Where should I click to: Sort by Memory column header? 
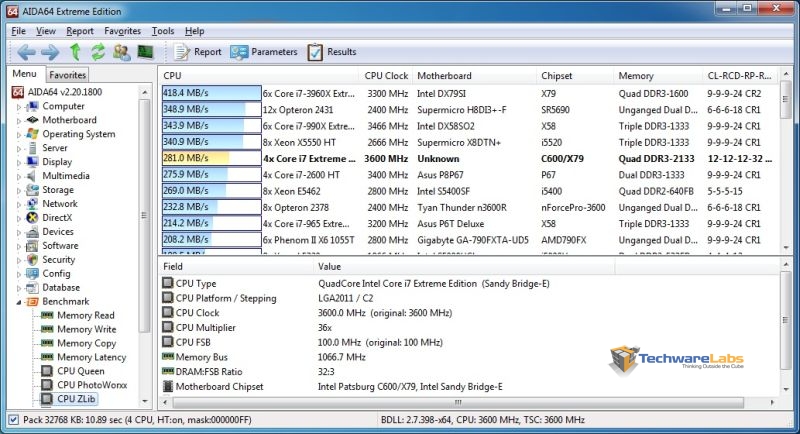(x=658, y=75)
